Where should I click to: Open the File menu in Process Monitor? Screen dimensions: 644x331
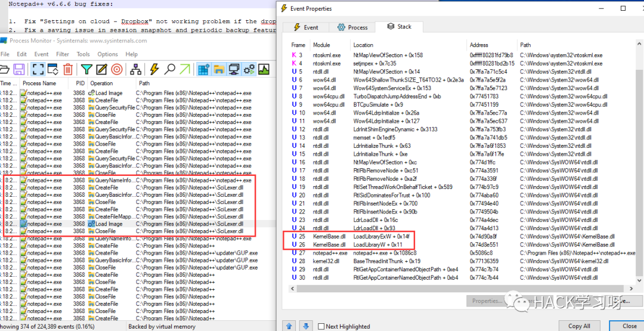point(5,54)
